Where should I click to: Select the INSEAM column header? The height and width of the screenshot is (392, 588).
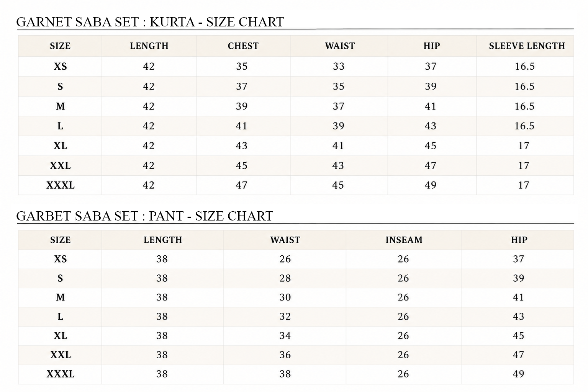pos(404,240)
